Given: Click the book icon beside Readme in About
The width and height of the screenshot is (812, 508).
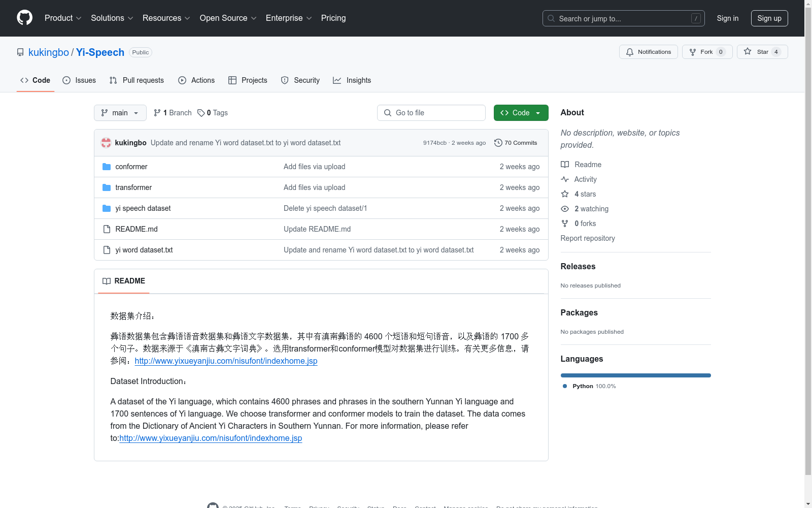Looking at the screenshot, I should pyautogui.click(x=565, y=165).
